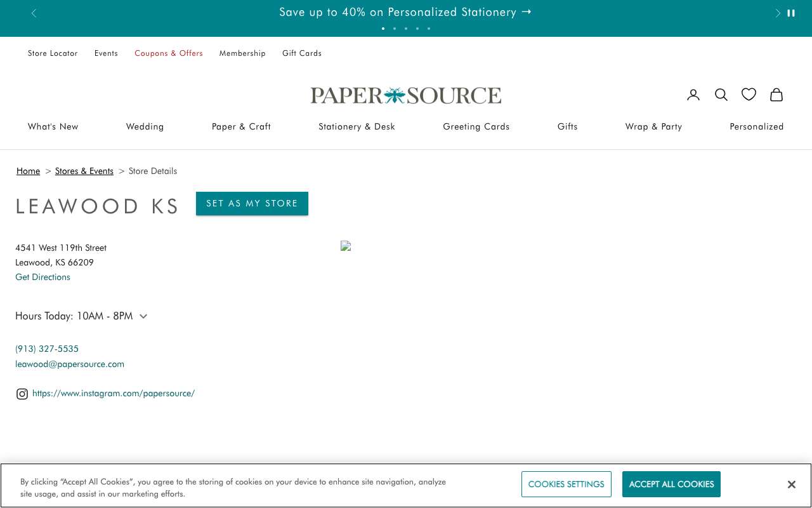Open the What's New menu
812x508 pixels.
[53, 126]
